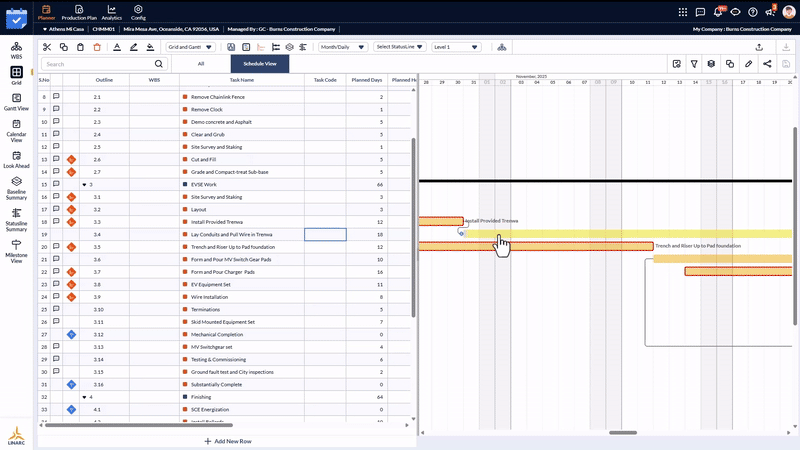Click the gantt horizontal scrollbar thumb

point(623,433)
